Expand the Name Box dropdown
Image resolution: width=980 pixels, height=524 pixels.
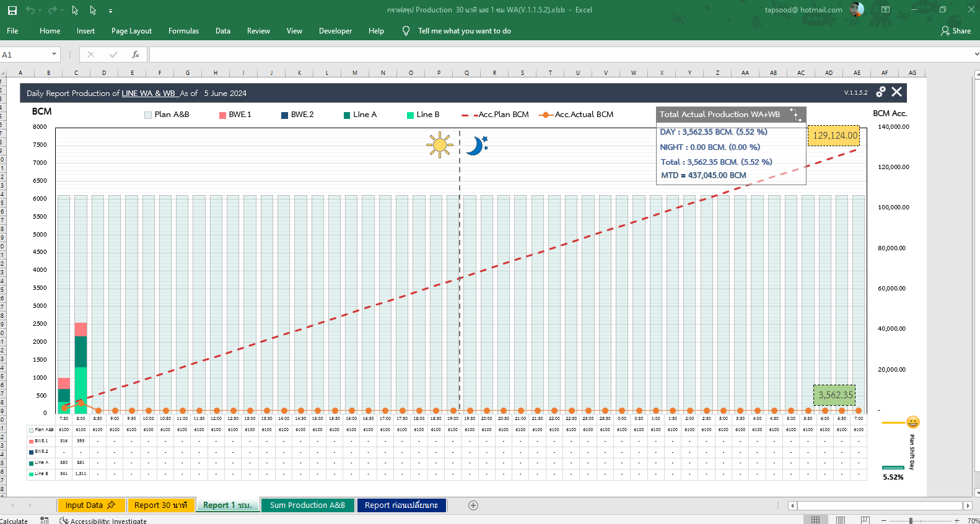coord(54,55)
